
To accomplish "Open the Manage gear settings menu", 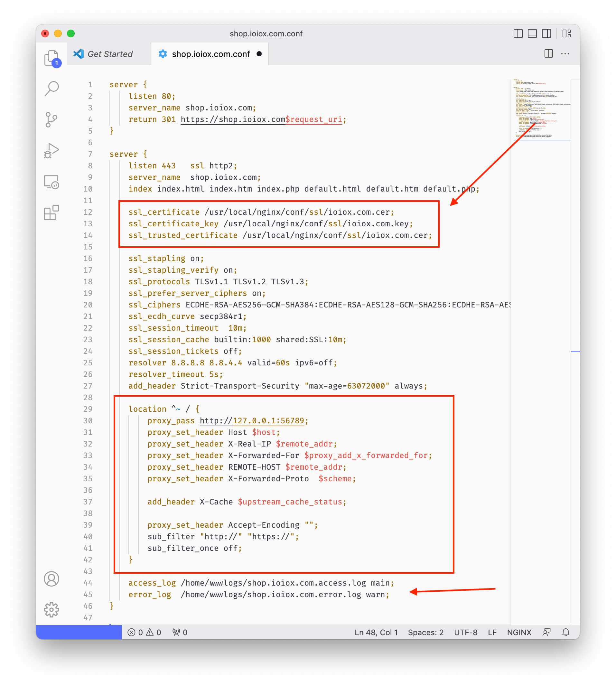I will (x=51, y=609).
